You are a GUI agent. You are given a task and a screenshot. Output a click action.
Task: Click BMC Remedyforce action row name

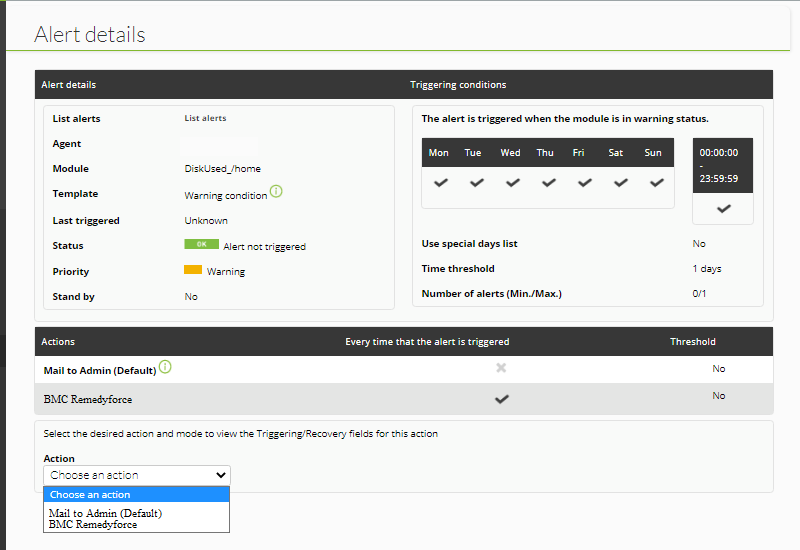tap(88, 399)
